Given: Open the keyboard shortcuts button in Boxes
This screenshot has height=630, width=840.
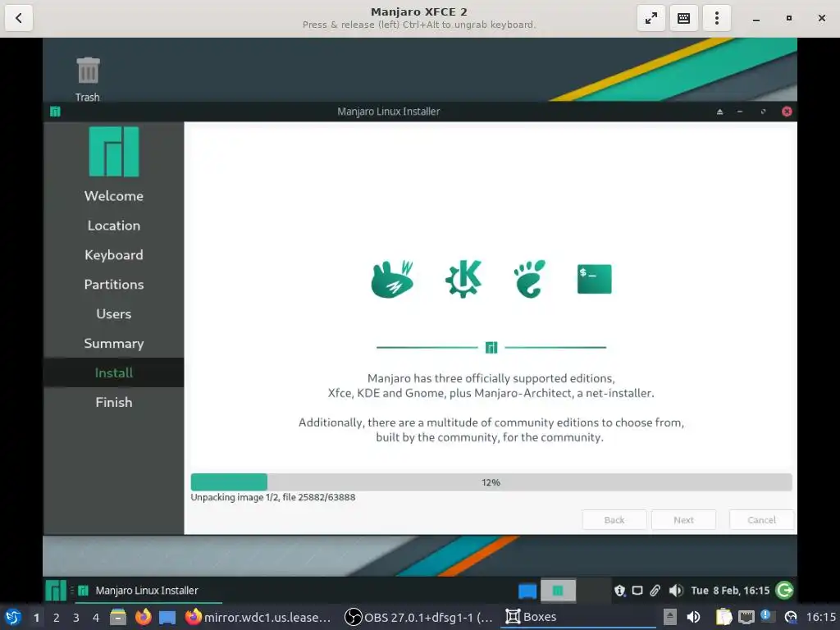Looking at the screenshot, I should point(683,18).
